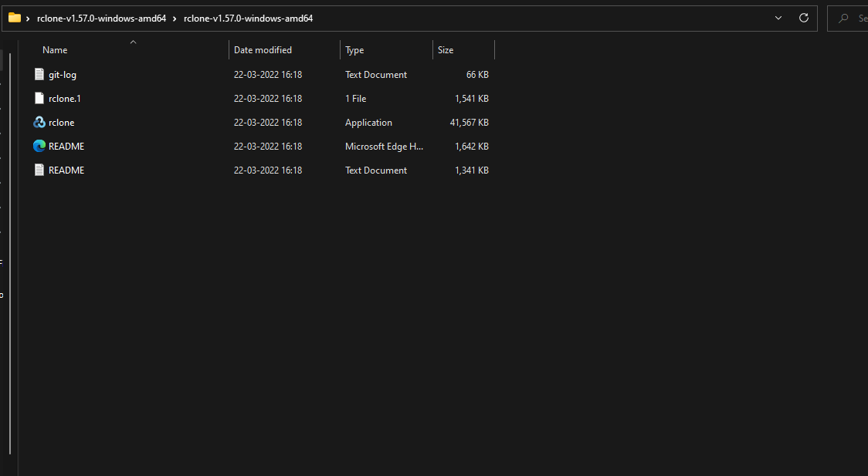Click the 66 KB size cell
The height and width of the screenshot is (476, 868).
click(477, 75)
